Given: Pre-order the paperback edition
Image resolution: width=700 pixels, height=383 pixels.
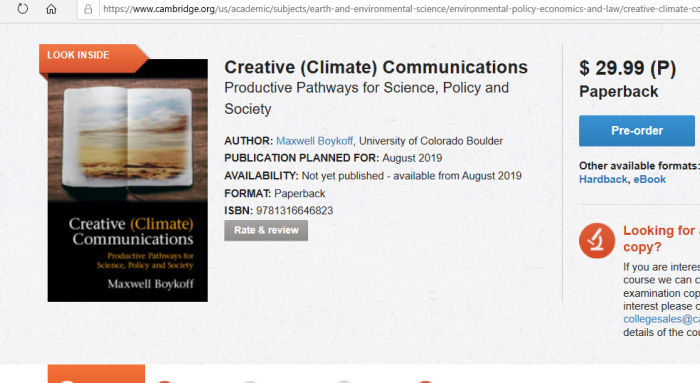Looking at the screenshot, I should coord(637,131).
